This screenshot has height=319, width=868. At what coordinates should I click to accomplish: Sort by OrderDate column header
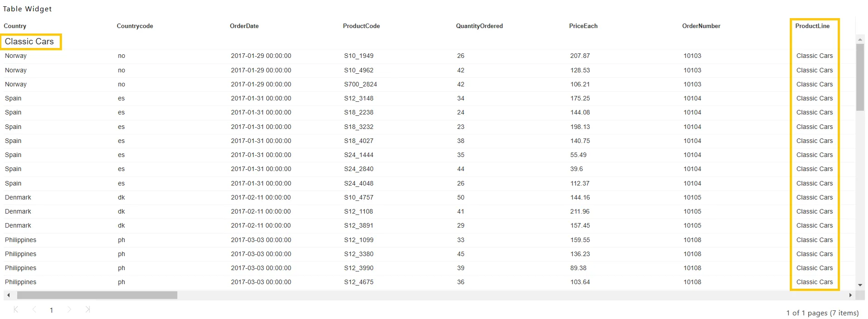244,26
